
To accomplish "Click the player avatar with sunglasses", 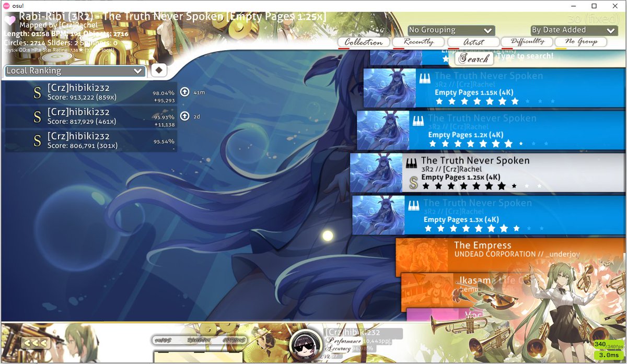I will click(306, 345).
